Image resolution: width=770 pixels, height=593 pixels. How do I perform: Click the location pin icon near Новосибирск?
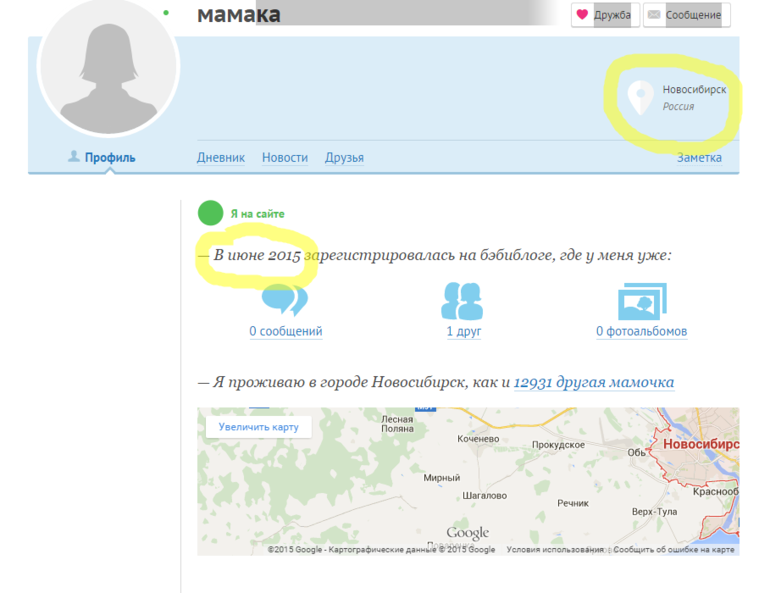click(640, 97)
